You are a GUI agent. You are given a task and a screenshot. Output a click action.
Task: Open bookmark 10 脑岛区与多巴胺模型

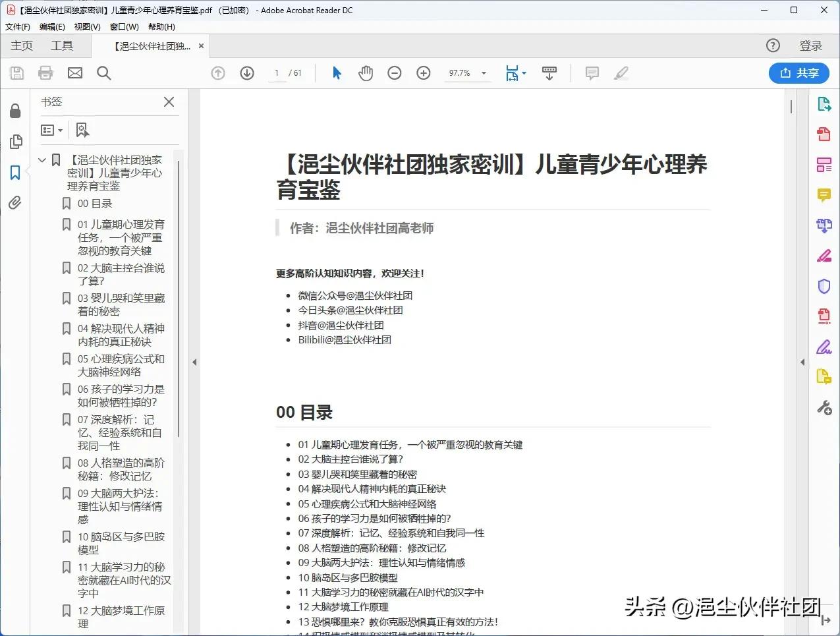click(x=121, y=544)
